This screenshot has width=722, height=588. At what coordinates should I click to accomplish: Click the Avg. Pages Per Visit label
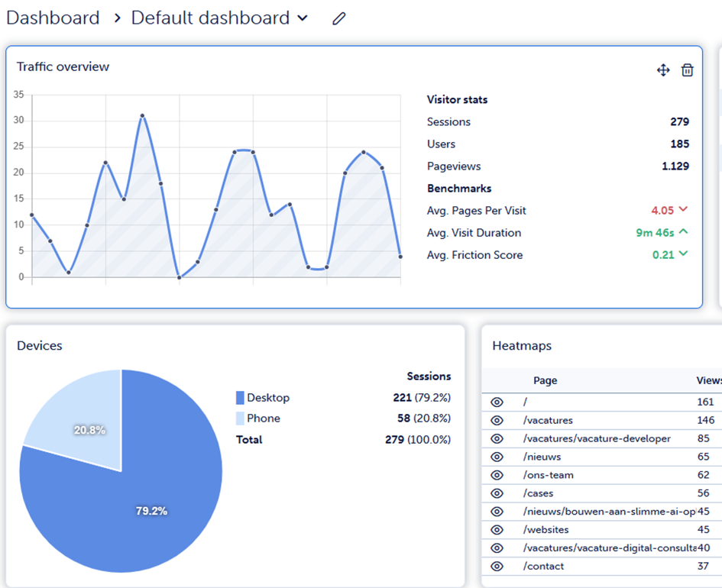coord(476,211)
